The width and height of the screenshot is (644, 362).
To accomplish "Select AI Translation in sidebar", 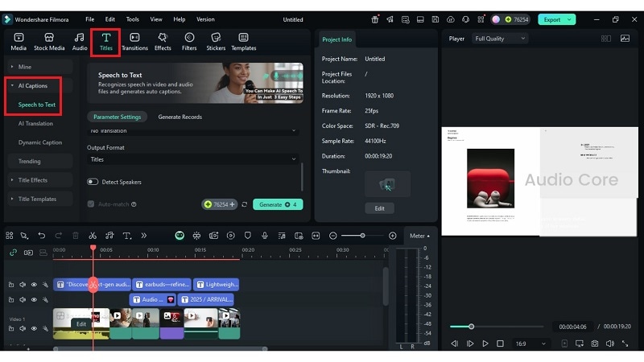I will (35, 123).
